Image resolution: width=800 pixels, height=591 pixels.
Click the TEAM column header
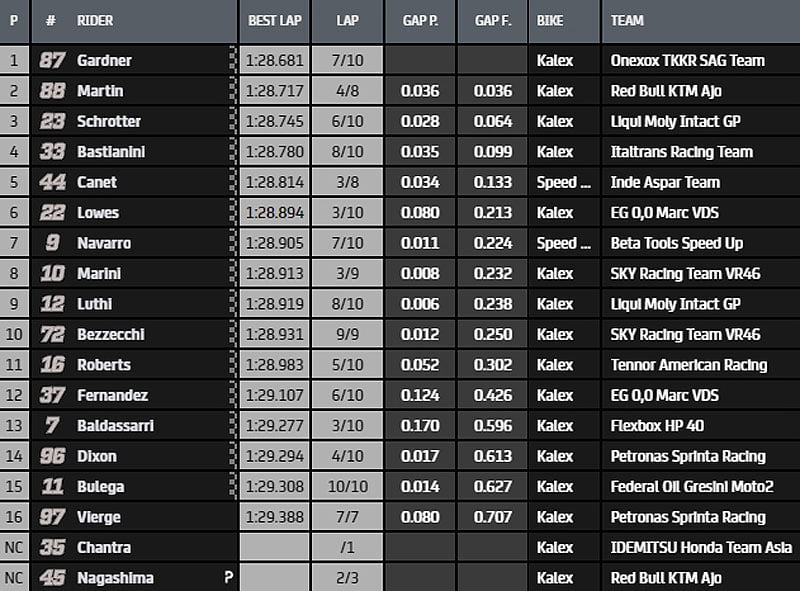[627, 20]
